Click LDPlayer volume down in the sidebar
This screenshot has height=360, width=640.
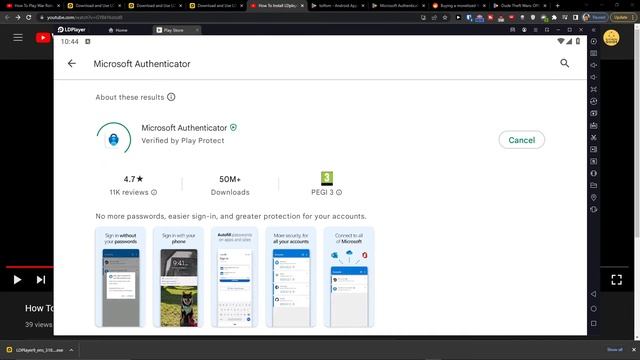coord(594,77)
